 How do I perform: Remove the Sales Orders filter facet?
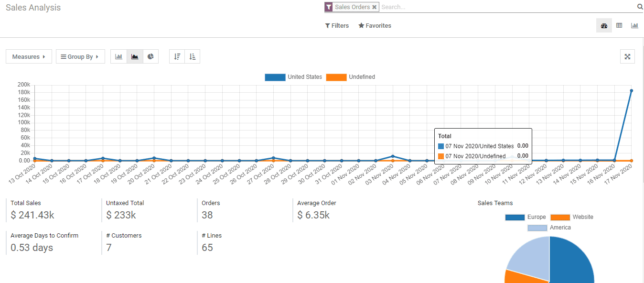pyautogui.click(x=375, y=7)
